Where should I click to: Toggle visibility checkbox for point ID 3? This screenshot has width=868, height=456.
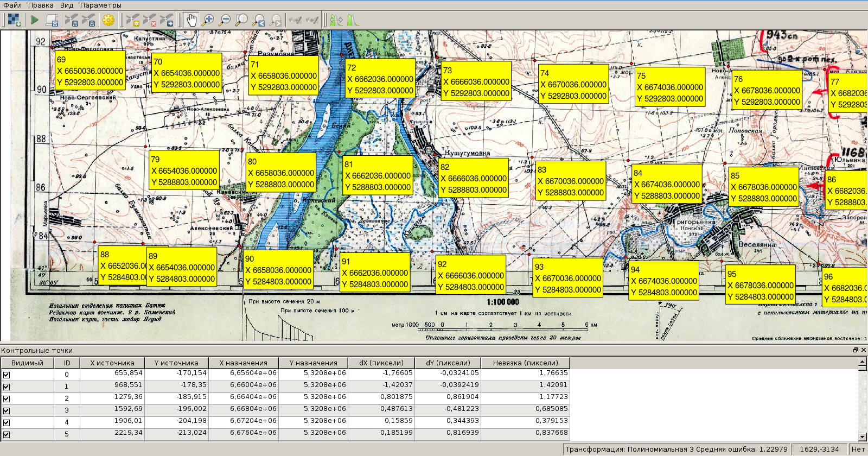(7, 410)
